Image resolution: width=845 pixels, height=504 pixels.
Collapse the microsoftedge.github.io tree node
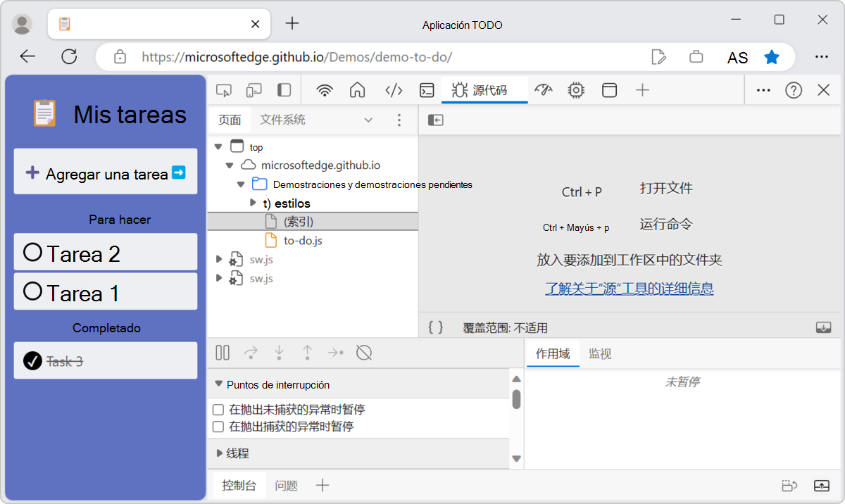tap(229, 165)
